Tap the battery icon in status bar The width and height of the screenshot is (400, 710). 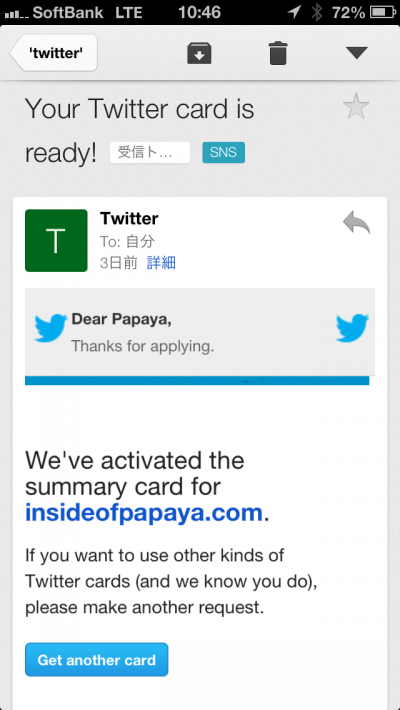click(383, 12)
